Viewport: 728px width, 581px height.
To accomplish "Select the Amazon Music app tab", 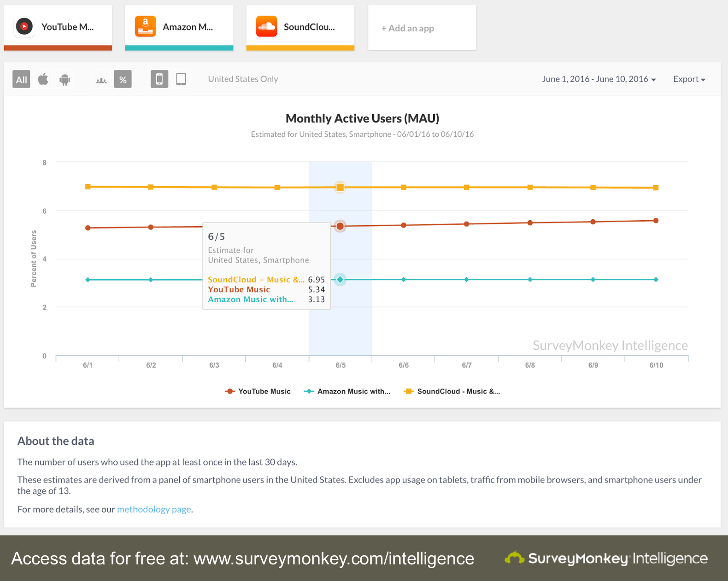I will pos(179,28).
